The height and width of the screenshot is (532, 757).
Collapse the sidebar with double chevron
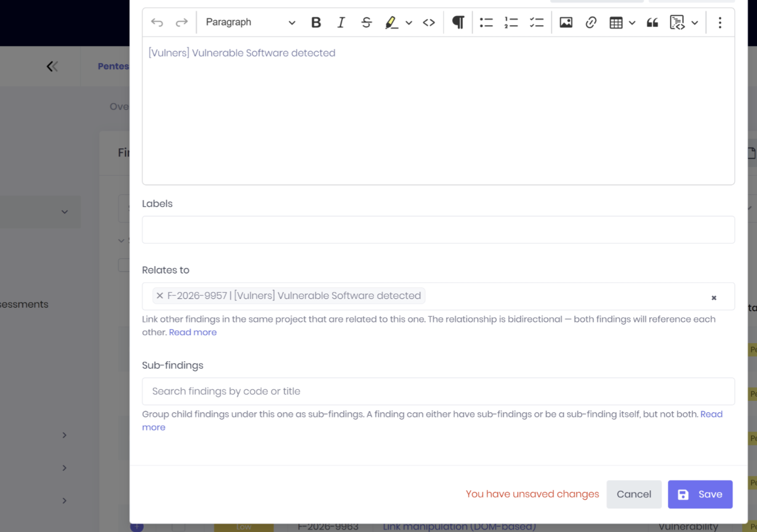(x=52, y=66)
